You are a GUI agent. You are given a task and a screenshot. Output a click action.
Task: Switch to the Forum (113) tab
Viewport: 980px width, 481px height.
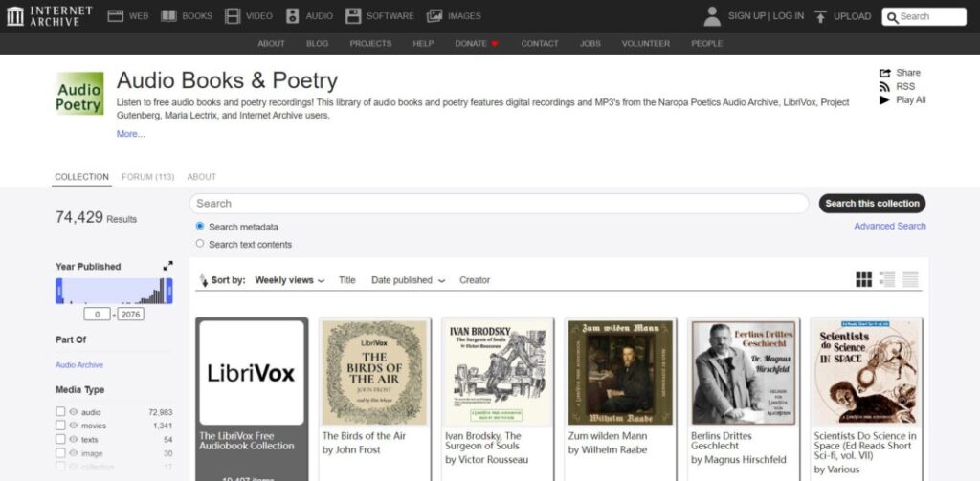point(148,177)
